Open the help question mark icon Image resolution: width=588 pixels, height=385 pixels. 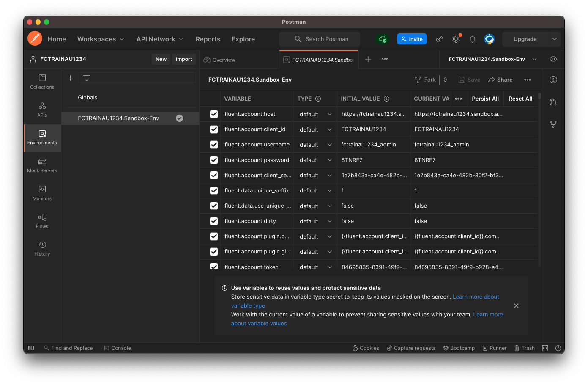[x=558, y=348]
